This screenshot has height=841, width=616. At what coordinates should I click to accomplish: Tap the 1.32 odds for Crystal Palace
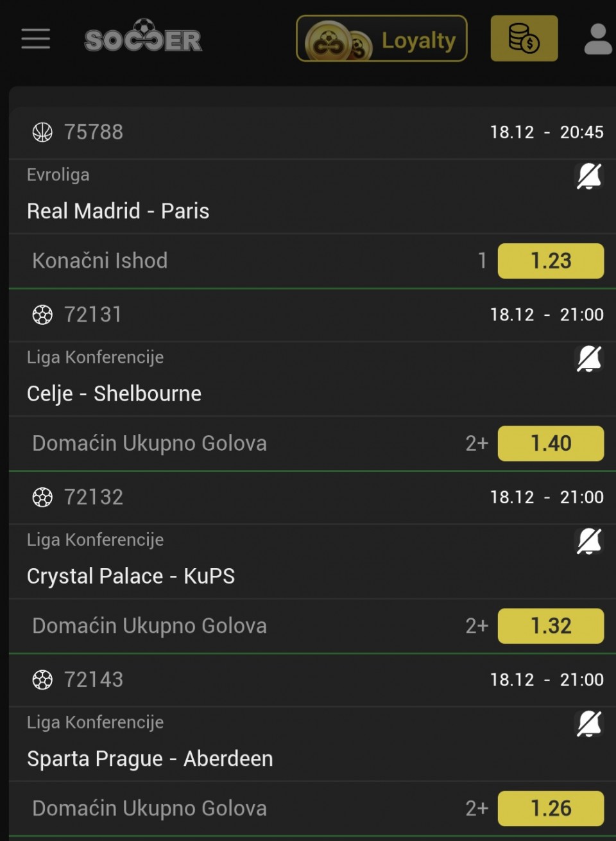(551, 626)
